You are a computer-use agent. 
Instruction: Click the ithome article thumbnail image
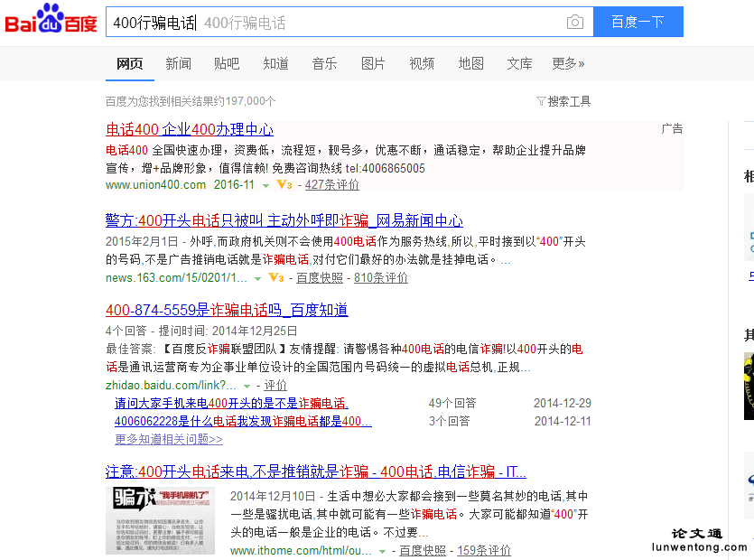point(160,520)
